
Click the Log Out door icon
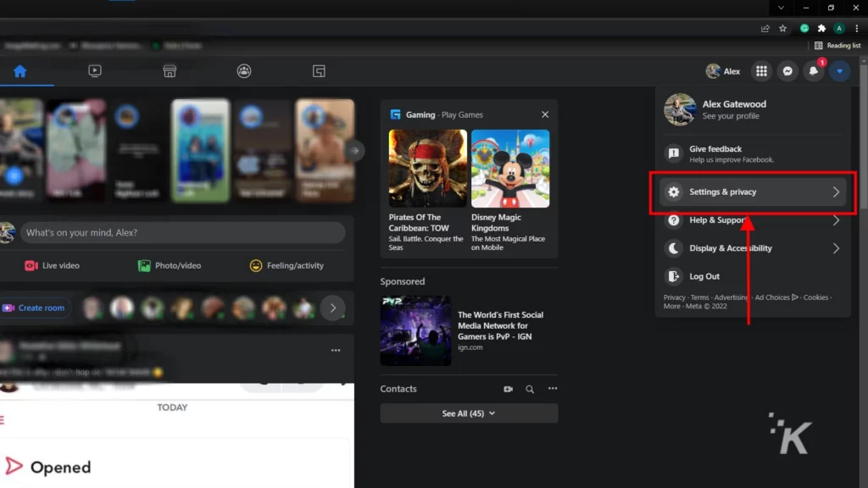tap(674, 276)
